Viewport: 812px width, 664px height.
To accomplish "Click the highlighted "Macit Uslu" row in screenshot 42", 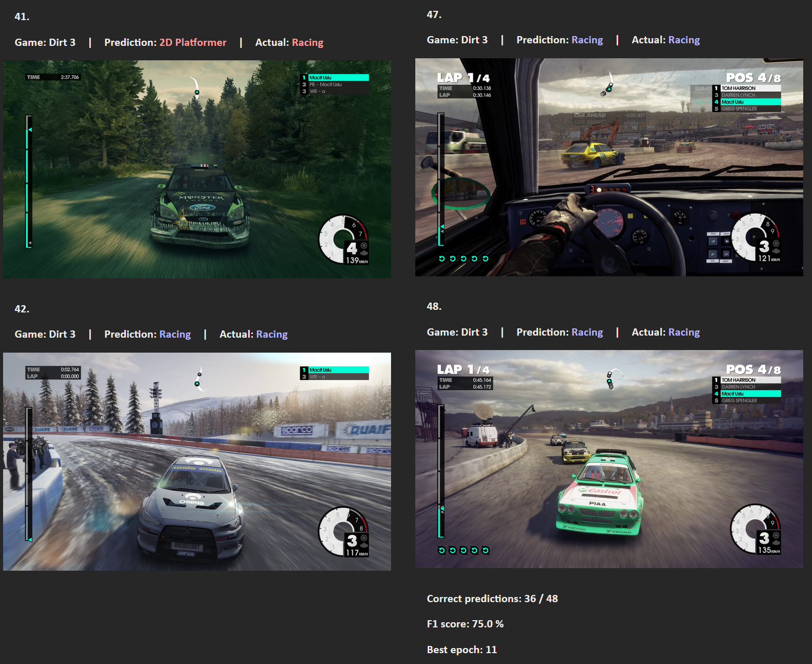I will click(335, 370).
